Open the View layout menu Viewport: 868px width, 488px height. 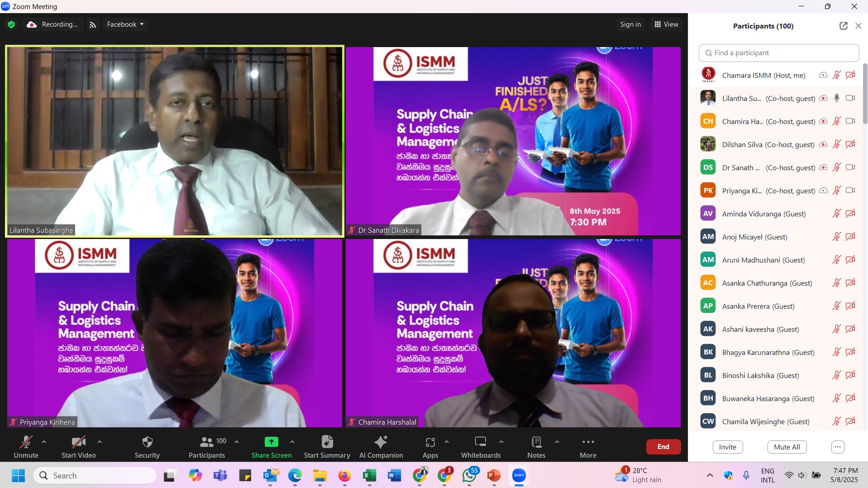click(x=666, y=24)
